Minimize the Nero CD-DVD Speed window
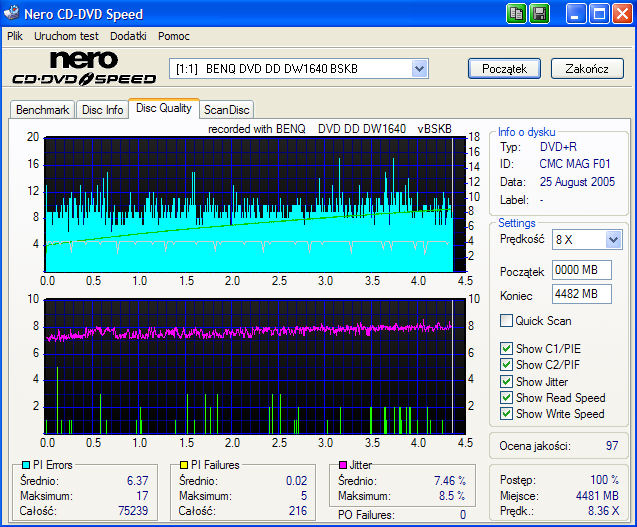Image resolution: width=637 pixels, height=527 pixels. (x=575, y=14)
